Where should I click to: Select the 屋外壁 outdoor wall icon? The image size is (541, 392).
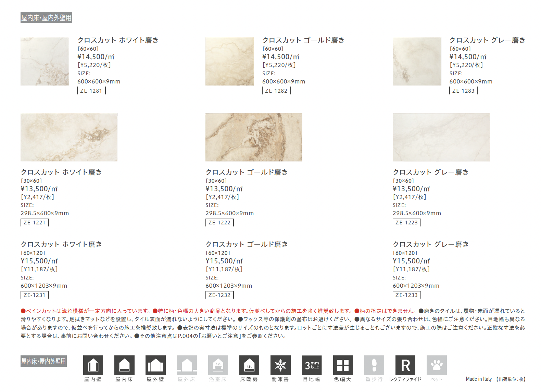pos(155,365)
